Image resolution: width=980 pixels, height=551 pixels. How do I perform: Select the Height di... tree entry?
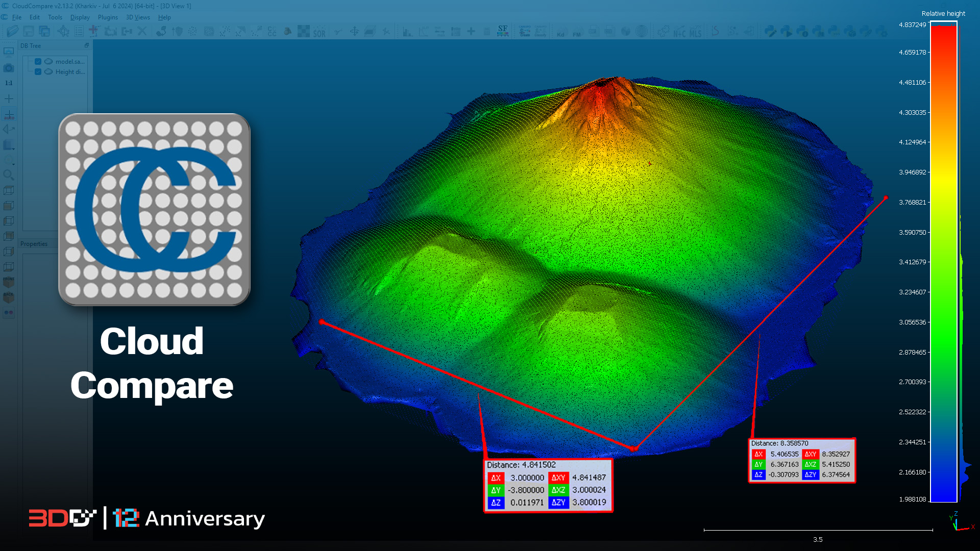point(70,72)
